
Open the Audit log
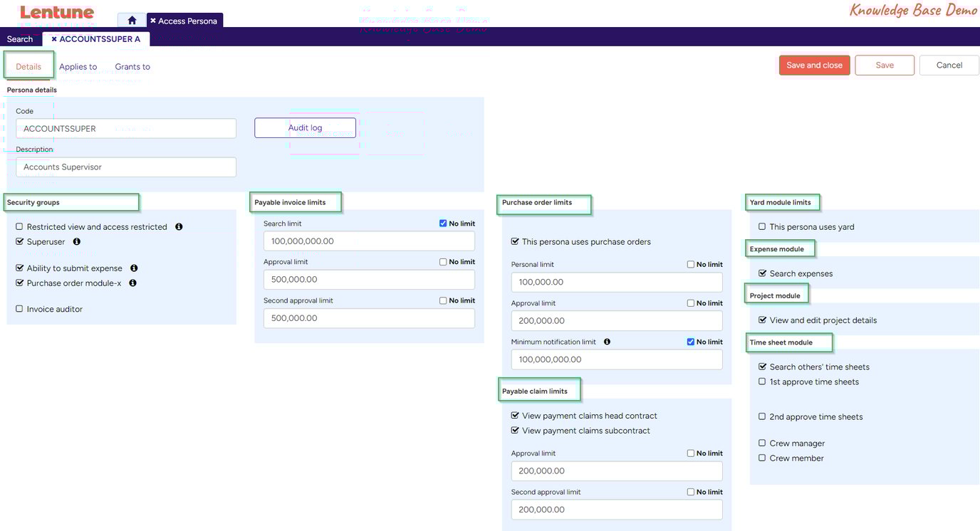[305, 126]
